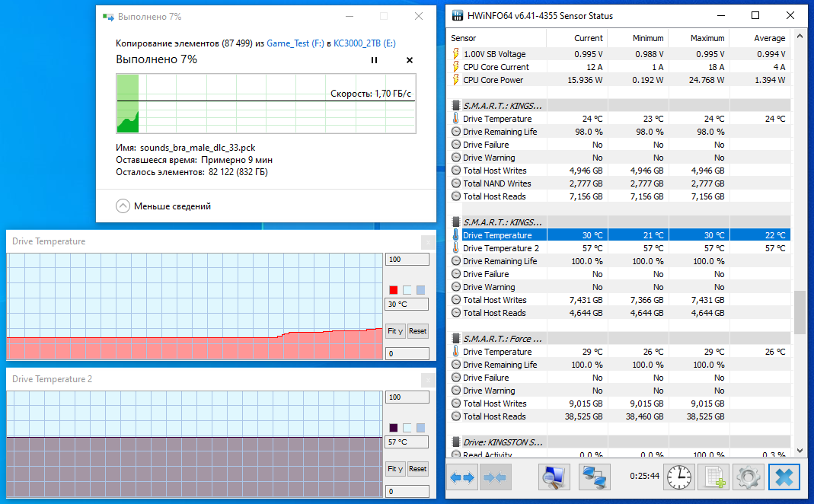Open sensor settings gear icon
Screen dimensions: 814x504
click(x=748, y=477)
